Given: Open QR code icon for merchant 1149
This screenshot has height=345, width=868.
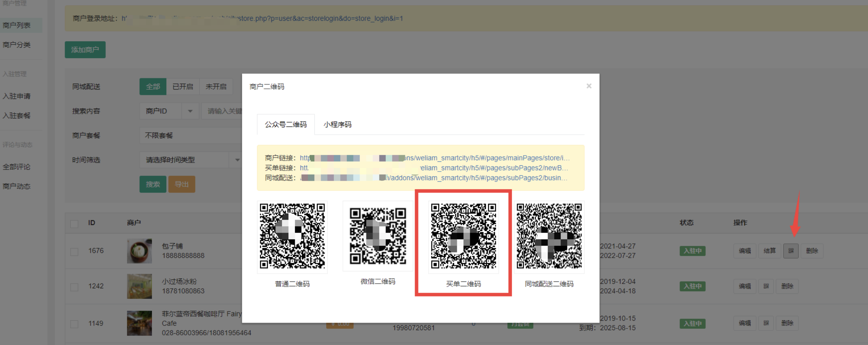Looking at the screenshot, I should click(766, 323).
